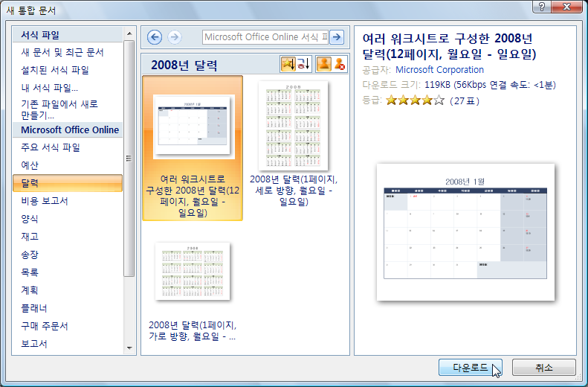Rate template with the first star
The width and height of the screenshot is (588, 387).
tap(391, 100)
